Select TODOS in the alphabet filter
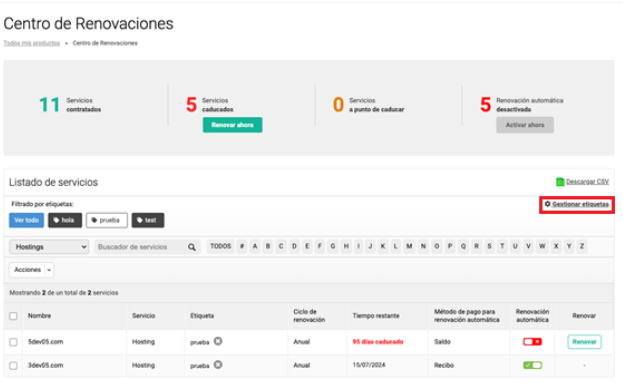This screenshot has width=623, height=391. 221,246
